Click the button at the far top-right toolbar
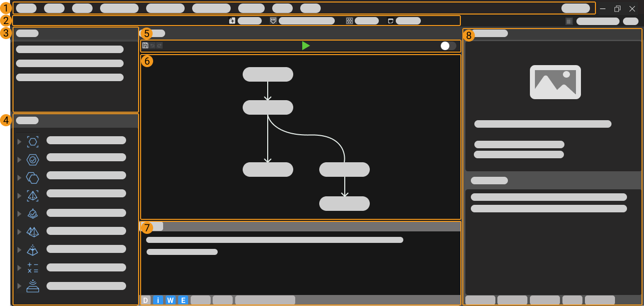Screen dimensions: 644x306 (630, 21)
